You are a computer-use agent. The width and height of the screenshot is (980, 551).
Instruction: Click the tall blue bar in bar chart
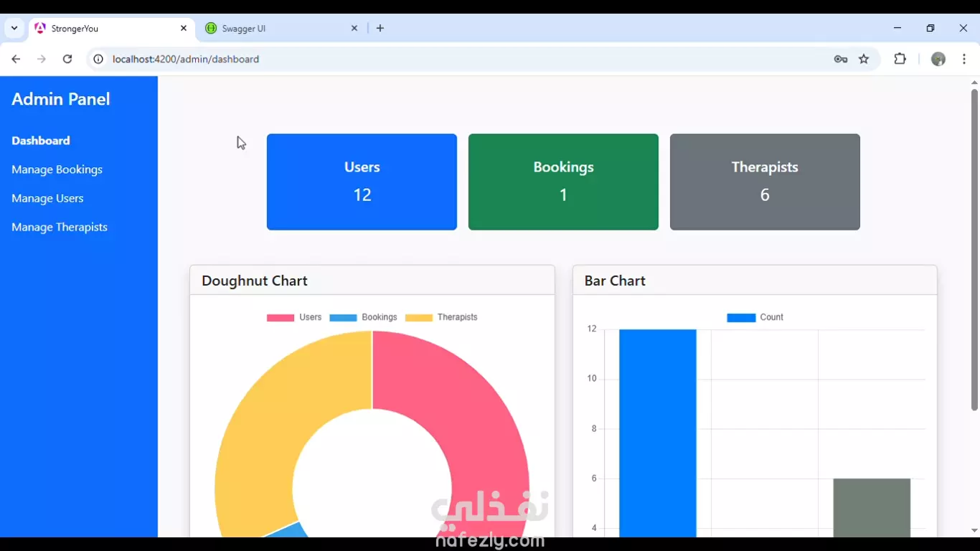click(x=658, y=433)
